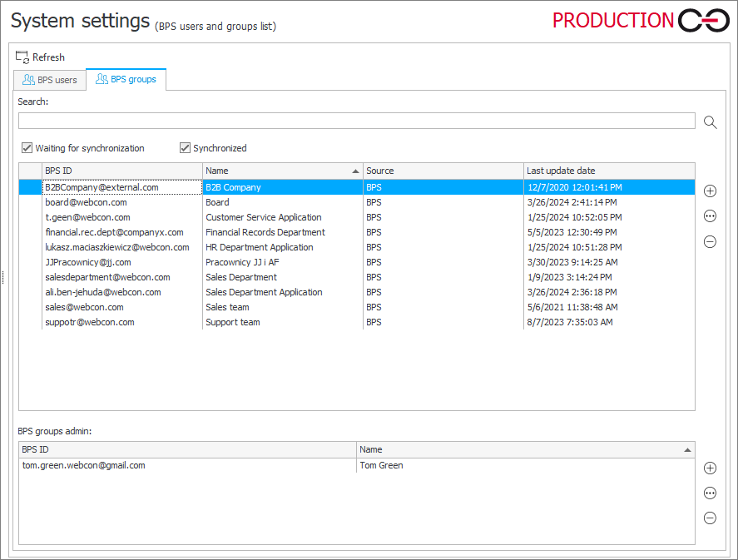Sort admins by Name column header
Viewport: 738px width, 560px height.
(525, 449)
